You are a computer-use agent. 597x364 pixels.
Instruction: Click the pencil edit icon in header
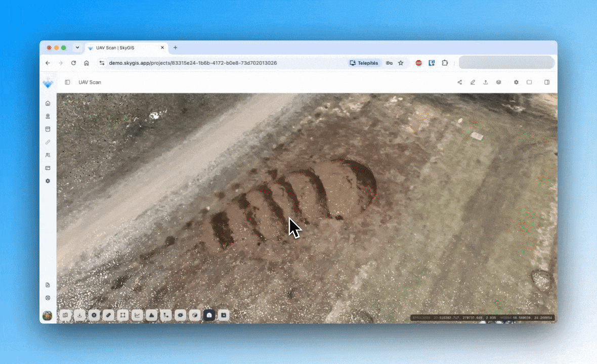click(x=473, y=82)
